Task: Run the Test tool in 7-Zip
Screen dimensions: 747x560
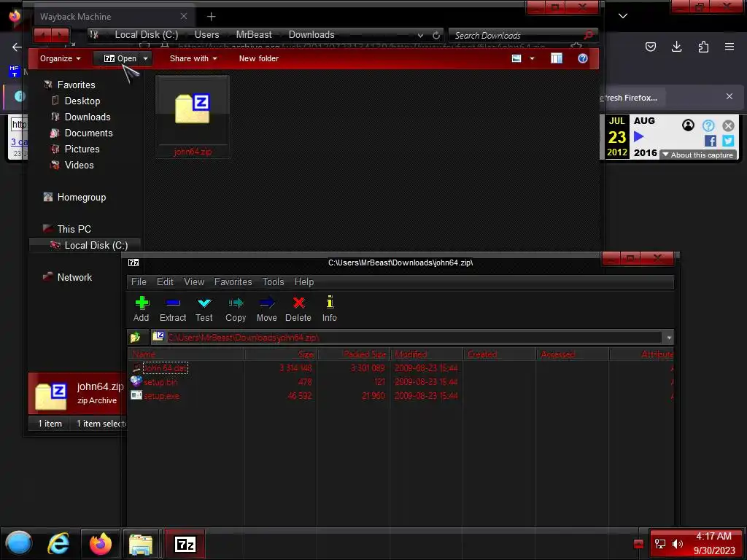Action: tap(204, 309)
